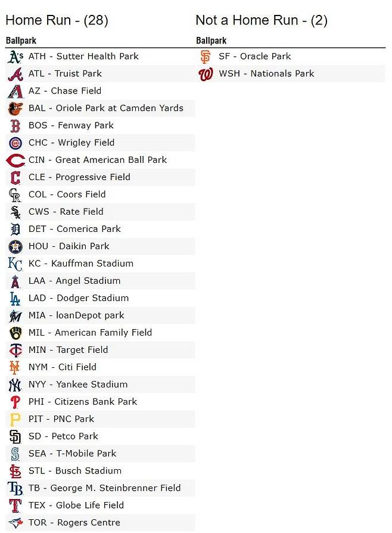Image resolution: width=392 pixels, height=533 pixels.
Task: Click the Ballpark header under Not a Home Run
Action: pyautogui.click(x=211, y=41)
